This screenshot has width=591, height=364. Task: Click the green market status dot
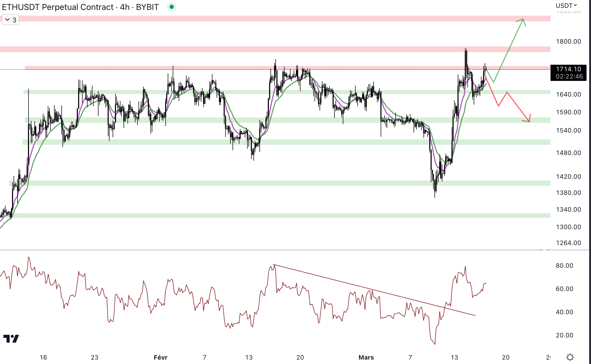point(172,7)
